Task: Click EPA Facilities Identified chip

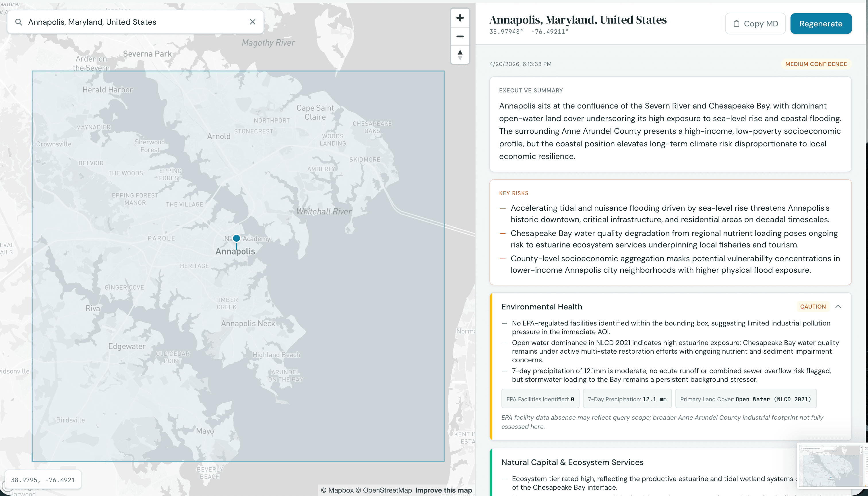Action: coord(540,399)
